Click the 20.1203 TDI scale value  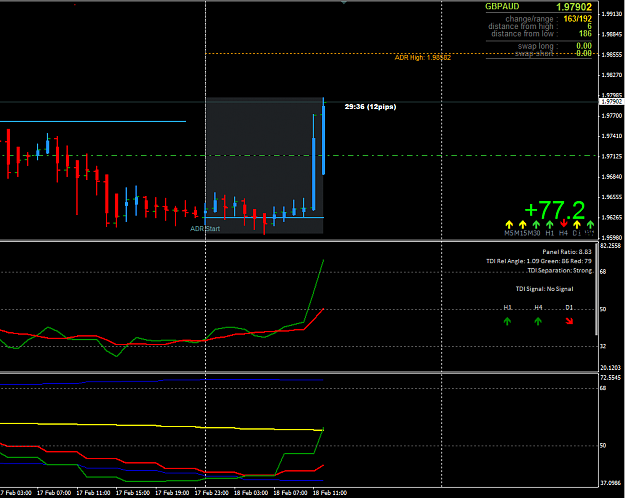pos(610,368)
